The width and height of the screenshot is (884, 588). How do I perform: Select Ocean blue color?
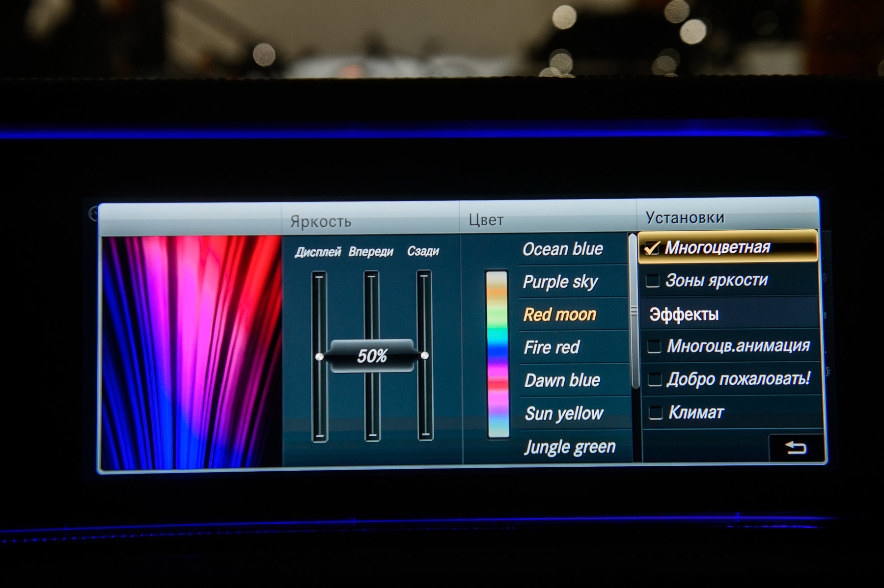point(563,249)
